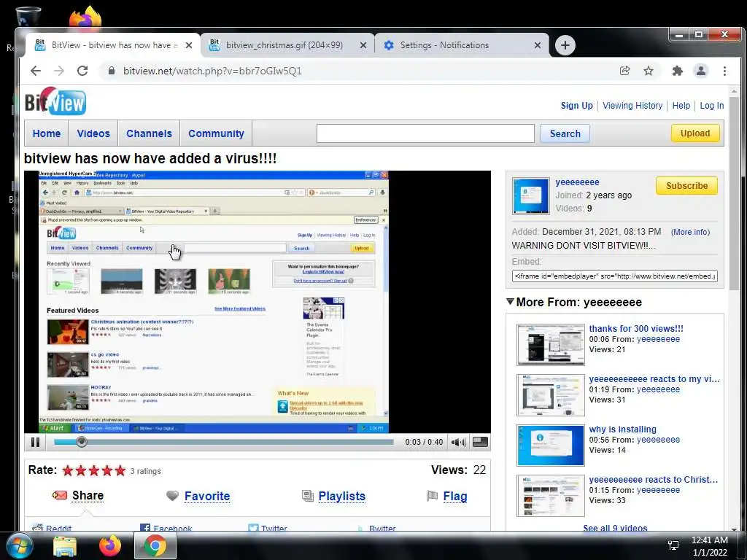Image resolution: width=747 pixels, height=560 pixels.
Task: Click the Search button
Action: 565,133
